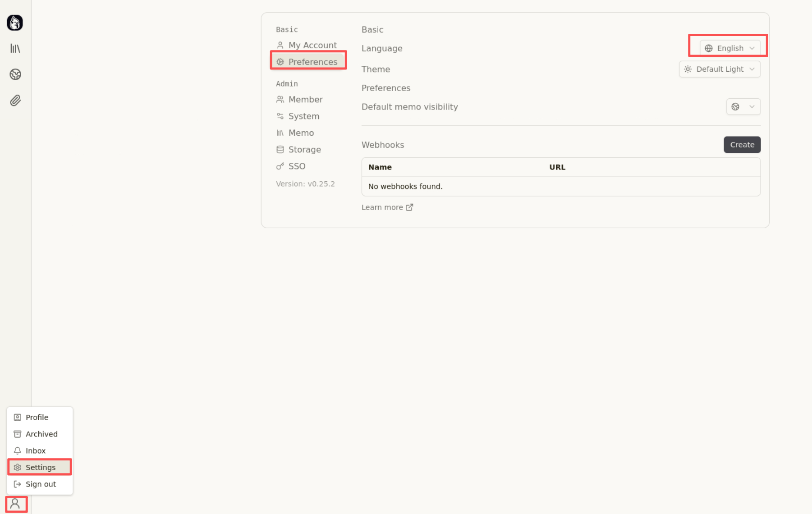The height and width of the screenshot is (514, 812).
Task: Open the Attachments paperclip icon
Action: [15, 101]
